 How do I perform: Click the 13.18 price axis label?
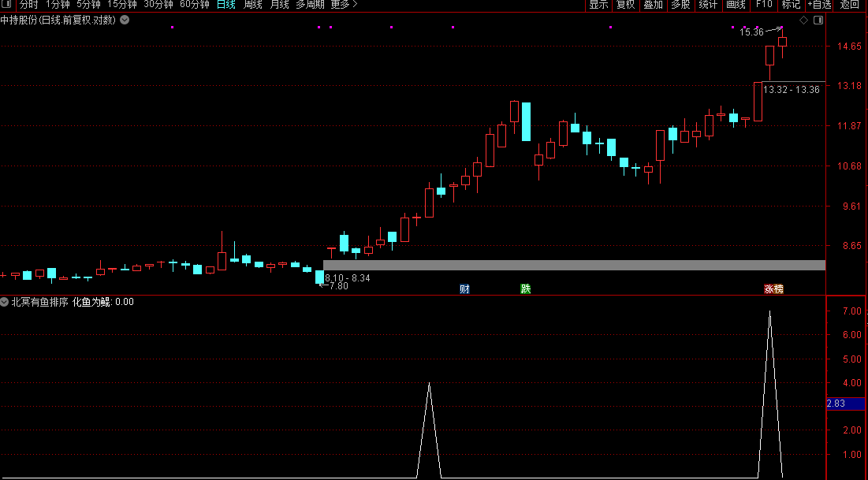pyautogui.click(x=848, y=86)
